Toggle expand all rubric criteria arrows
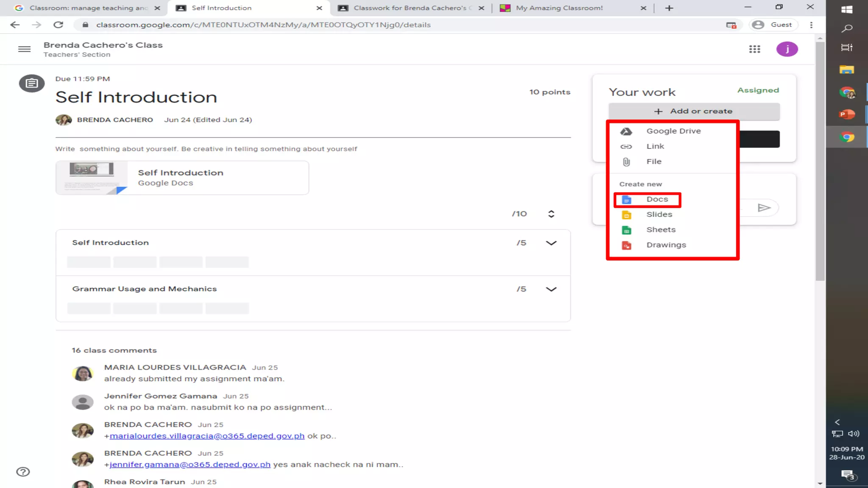The image size is (868, 488). pyautogui.click(x=551, y=214)
